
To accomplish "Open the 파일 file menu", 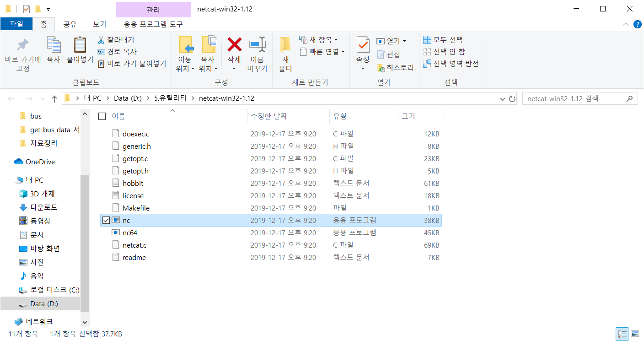I will coord(16,24).
